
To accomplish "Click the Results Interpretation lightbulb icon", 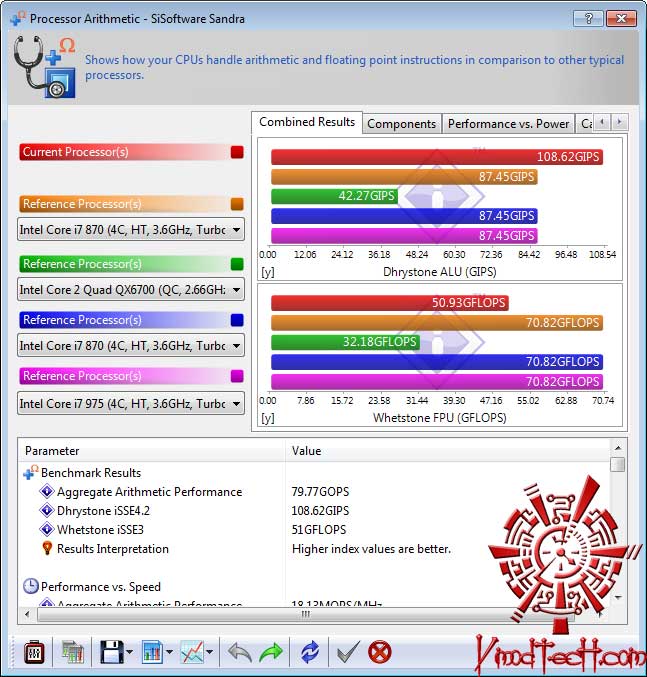I will 47,548.
